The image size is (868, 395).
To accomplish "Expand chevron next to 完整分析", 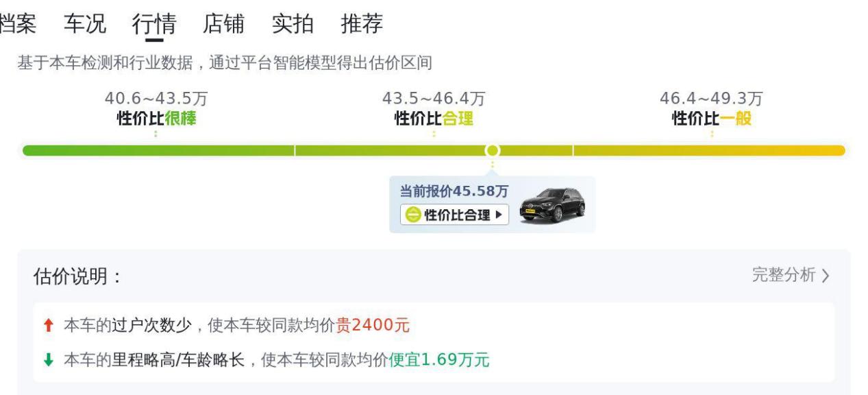I will pyautogui.click(x=826, y=276).
